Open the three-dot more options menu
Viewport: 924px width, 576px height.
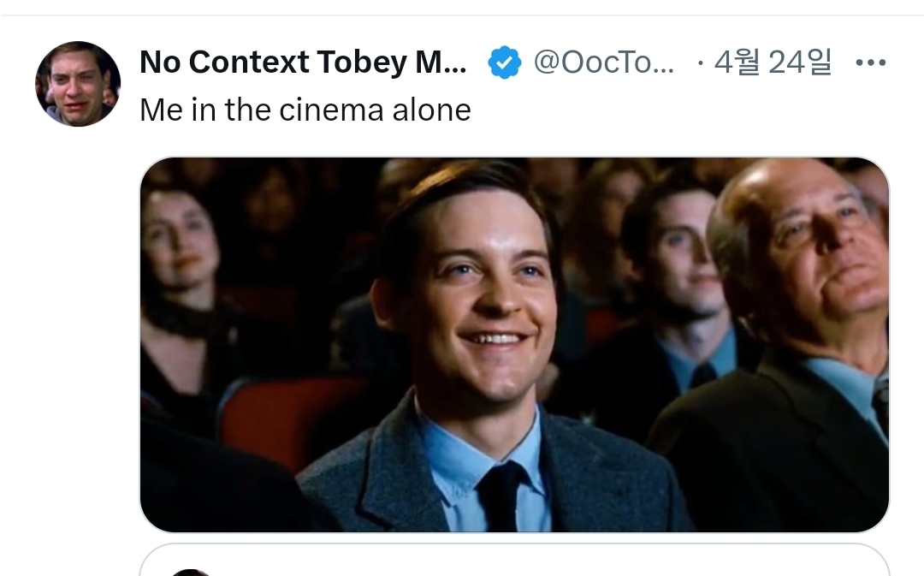coord(870,62)
